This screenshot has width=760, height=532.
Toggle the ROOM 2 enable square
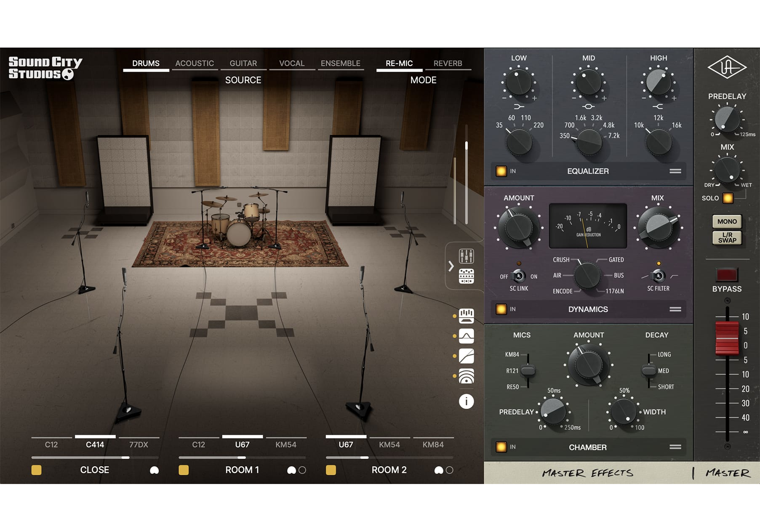[x=331, y=470]
